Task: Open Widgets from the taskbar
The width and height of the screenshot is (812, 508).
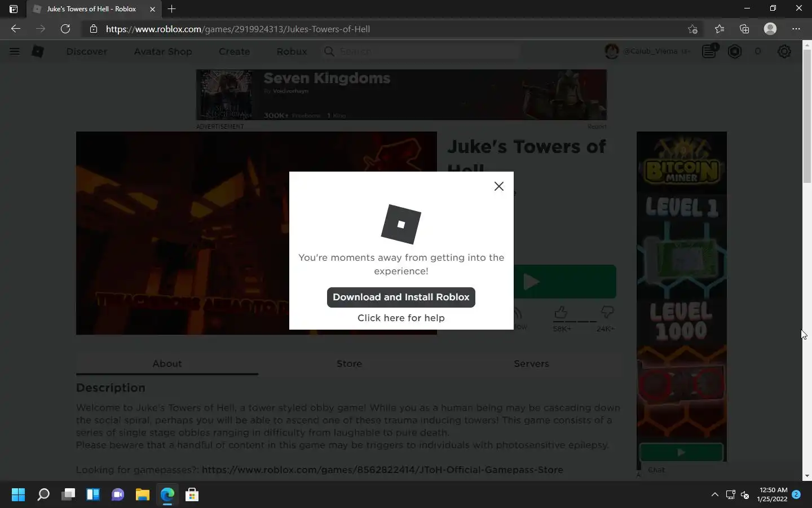Action: click(x=93, y=495)
